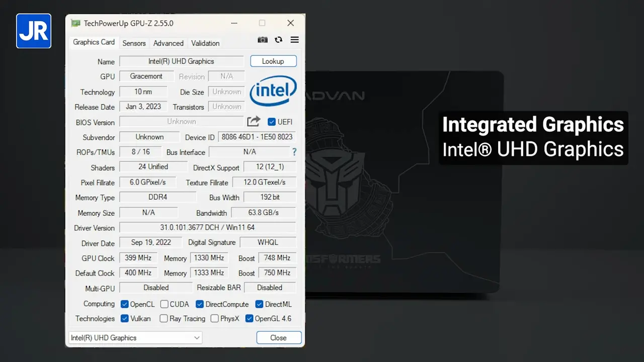Enable the CUDA checkbox

click(x=164, y=304)
